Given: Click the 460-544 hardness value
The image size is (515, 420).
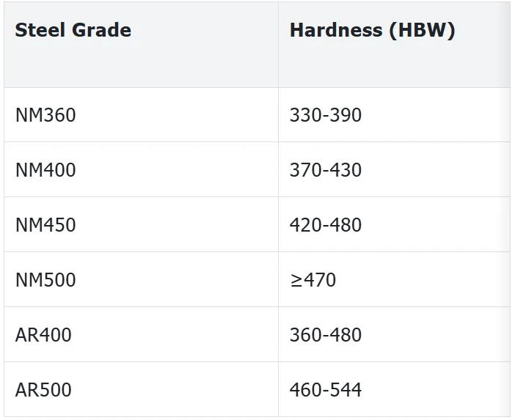Looking at the screenshot, I should [x=326, y=390].
